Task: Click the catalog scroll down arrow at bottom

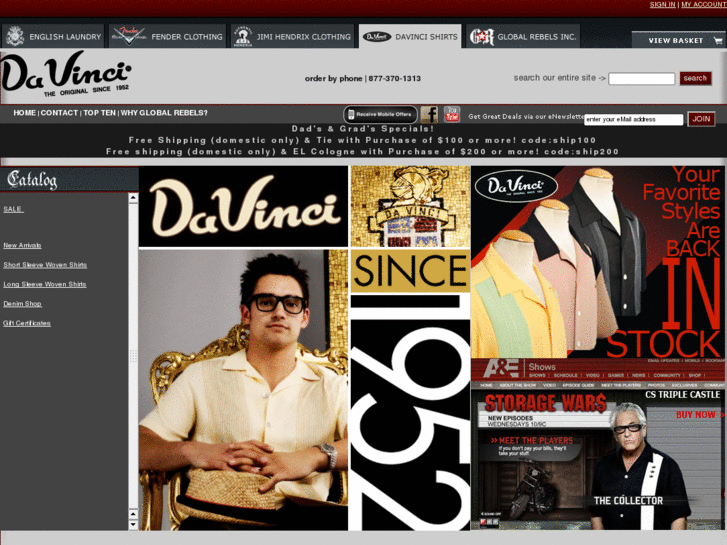Action: click(133, 525)
